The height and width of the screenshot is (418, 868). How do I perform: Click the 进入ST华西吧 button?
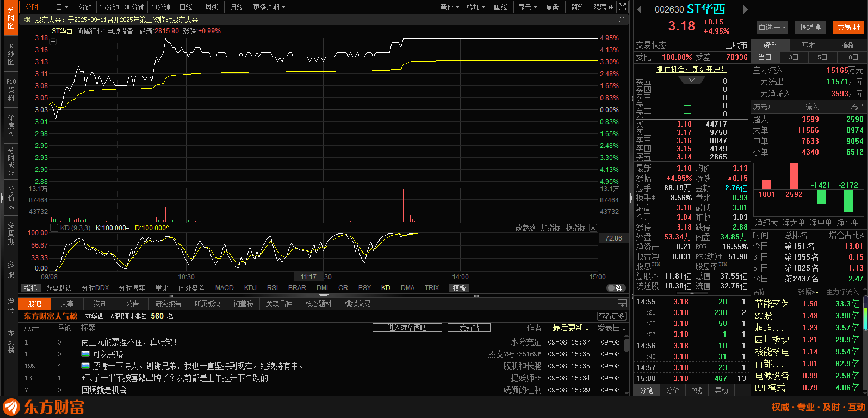pyautogui.click(x=407, y=328)
